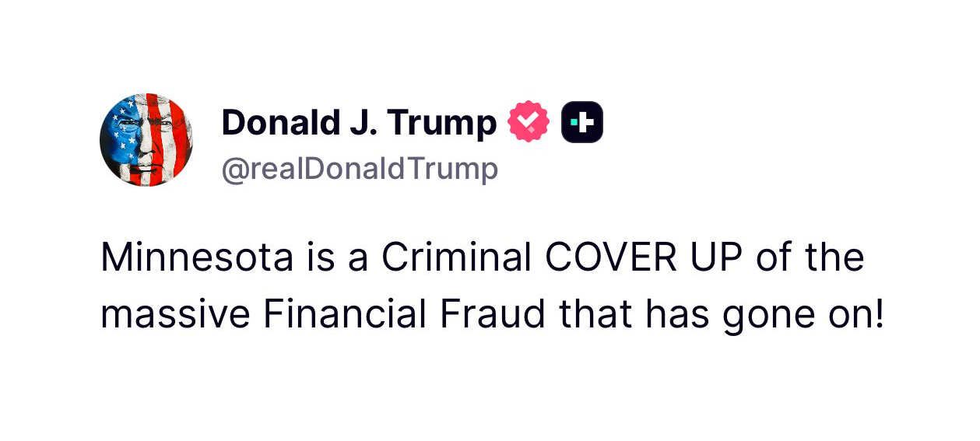Click "the" ending the first post line
Image resolution: width=980 pixels, height=441 pixels.
coord(837,257)
